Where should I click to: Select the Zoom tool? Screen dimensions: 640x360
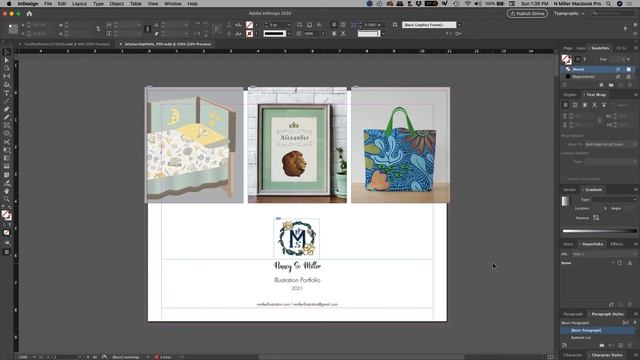7,199
